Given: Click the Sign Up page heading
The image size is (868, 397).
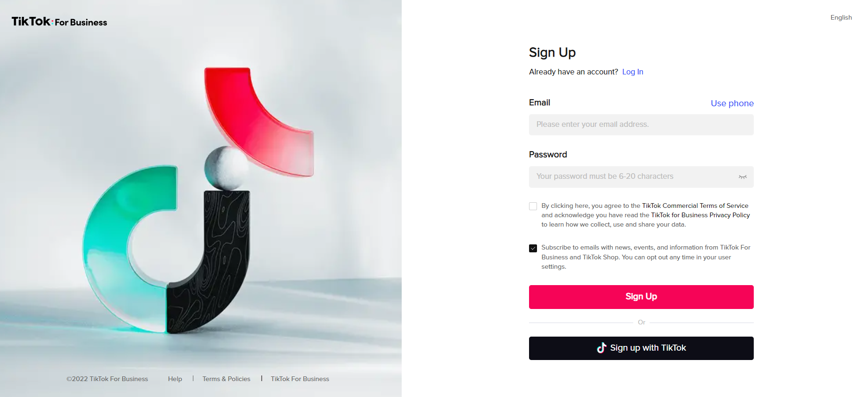Looking at the screenshot, I should [x=552, y=52].
